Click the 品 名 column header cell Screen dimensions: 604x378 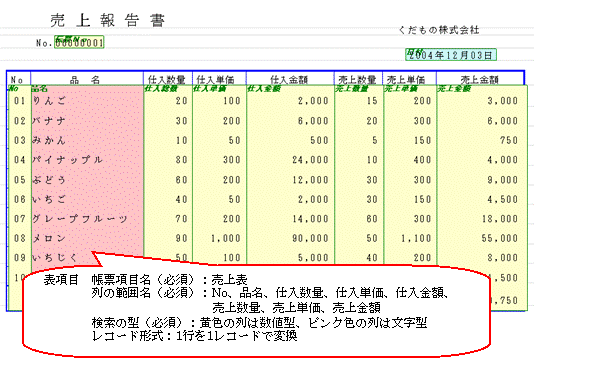(x=87, y=79)
